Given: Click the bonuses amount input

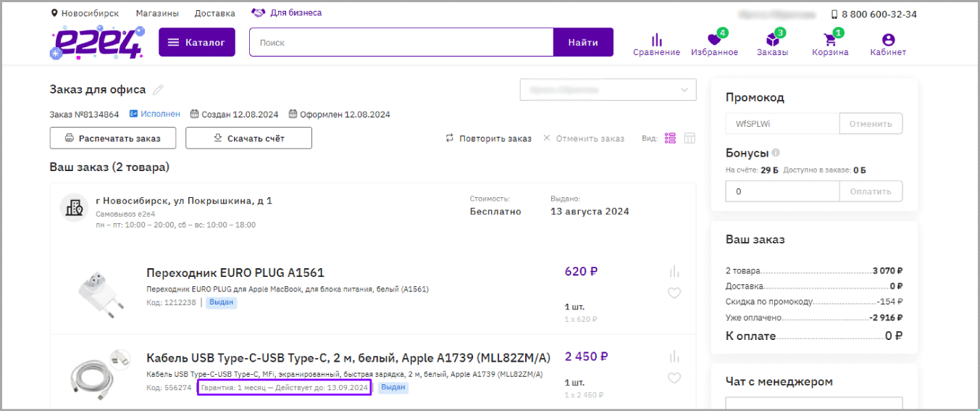Looking at the screenshot, I should [x=782, y=191].
